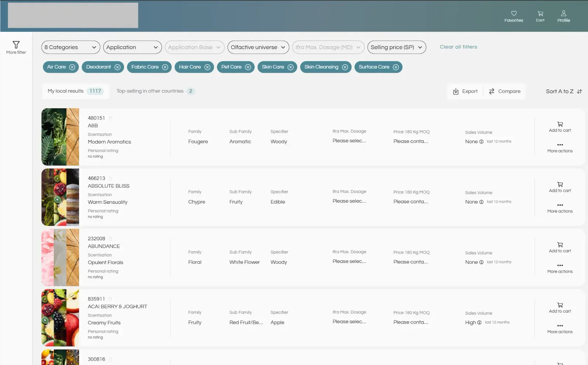Add ABUNDANCE to cart
Viewport: 588px width, 365px height.
tap(560, 248)
